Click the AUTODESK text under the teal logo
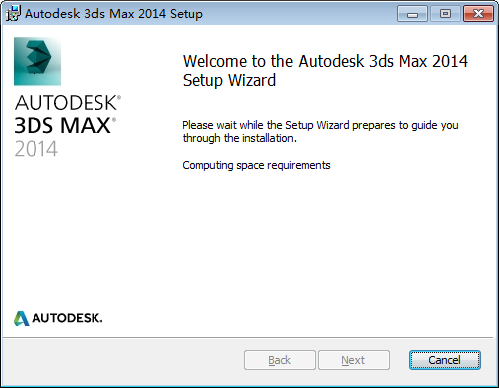499x388 pixels. pos(67,102)
